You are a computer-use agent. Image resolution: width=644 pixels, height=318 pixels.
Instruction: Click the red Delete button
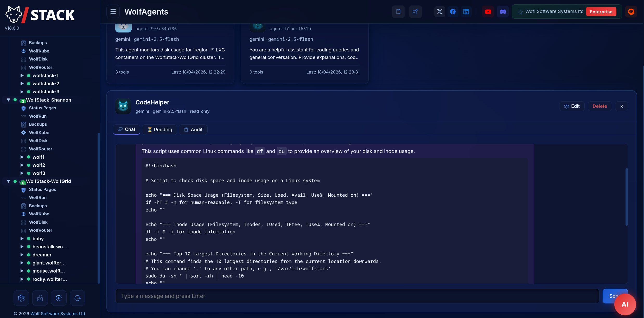click(600, 106)
